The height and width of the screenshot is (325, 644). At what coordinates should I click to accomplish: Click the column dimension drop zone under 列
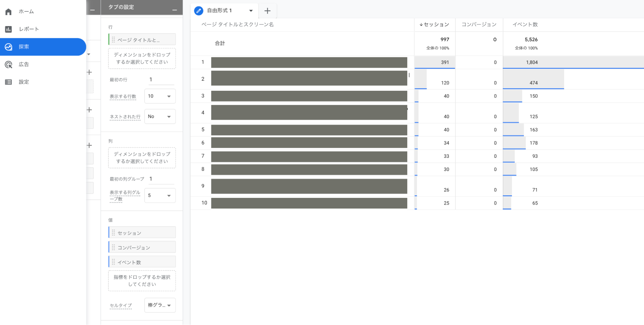(x=142, y=158)
